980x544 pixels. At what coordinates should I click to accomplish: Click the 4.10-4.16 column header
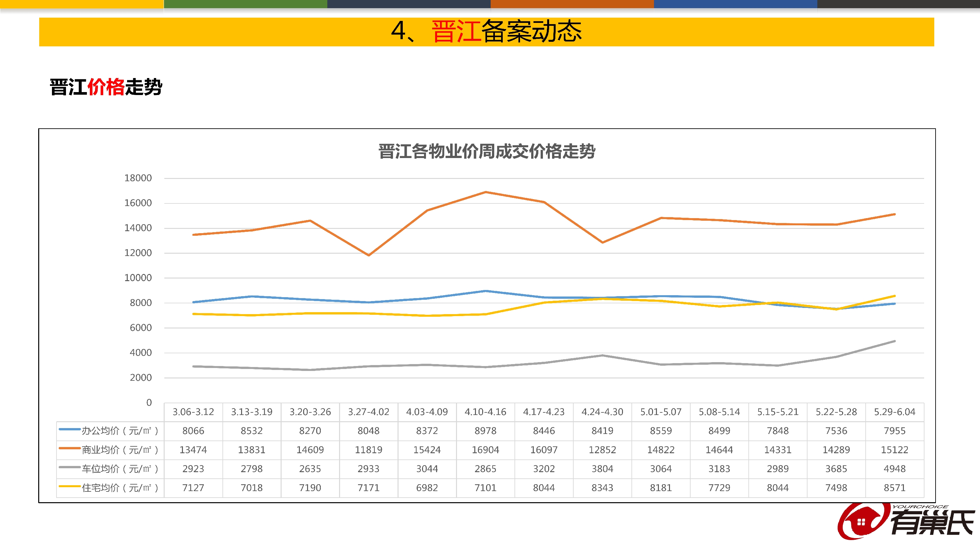click(x=485, y=412)
